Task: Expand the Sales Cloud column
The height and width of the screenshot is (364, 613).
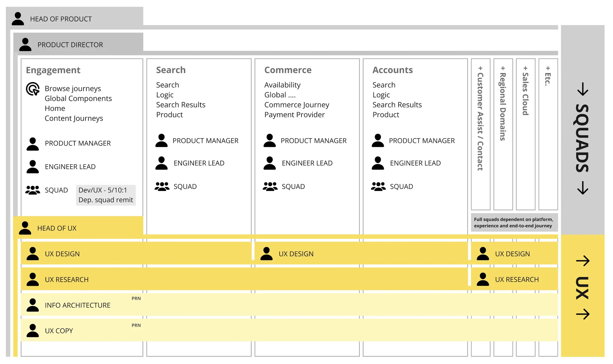Action: point(525,68)
